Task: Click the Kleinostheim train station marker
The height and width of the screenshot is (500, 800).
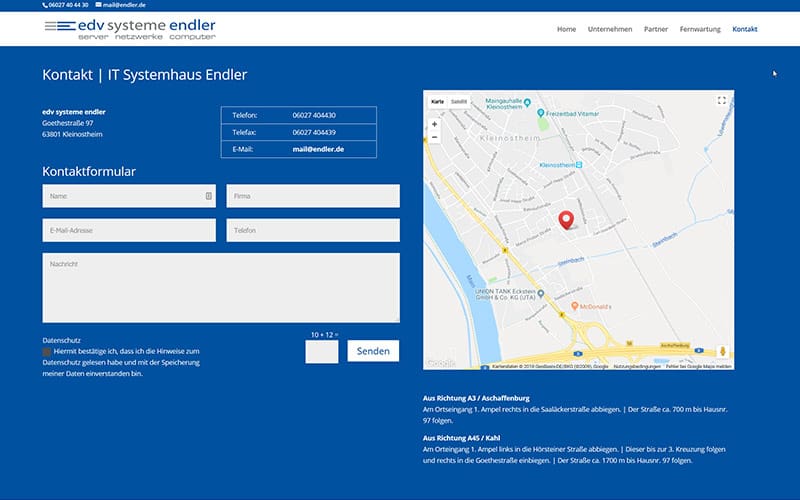Action: (x=579, y=165)
